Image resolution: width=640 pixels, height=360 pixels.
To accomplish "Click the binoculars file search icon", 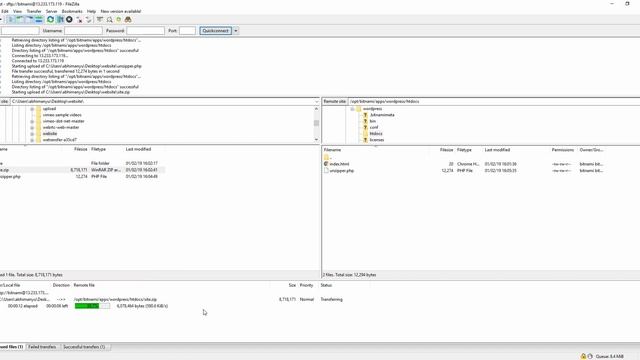I will coord(128,20).
